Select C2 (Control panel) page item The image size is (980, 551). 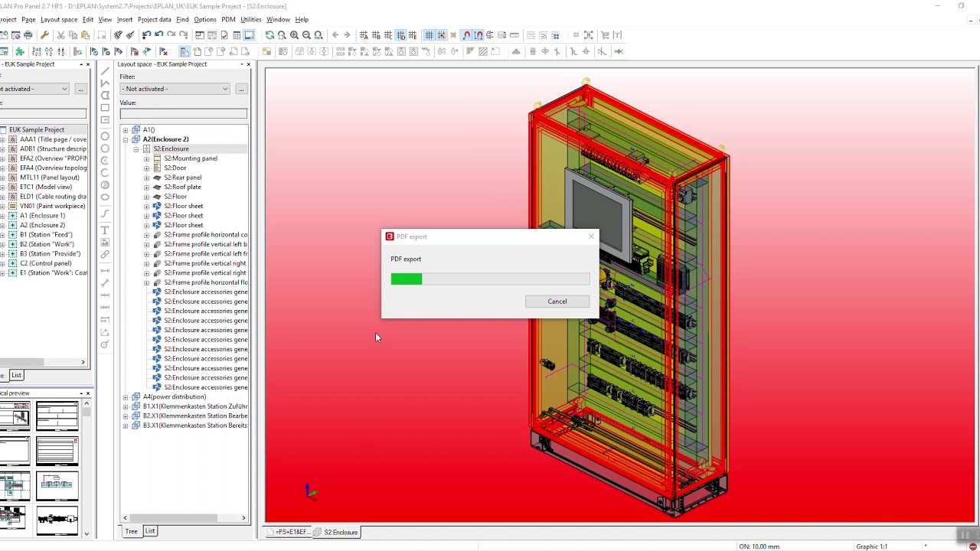[x=45, y=263]
